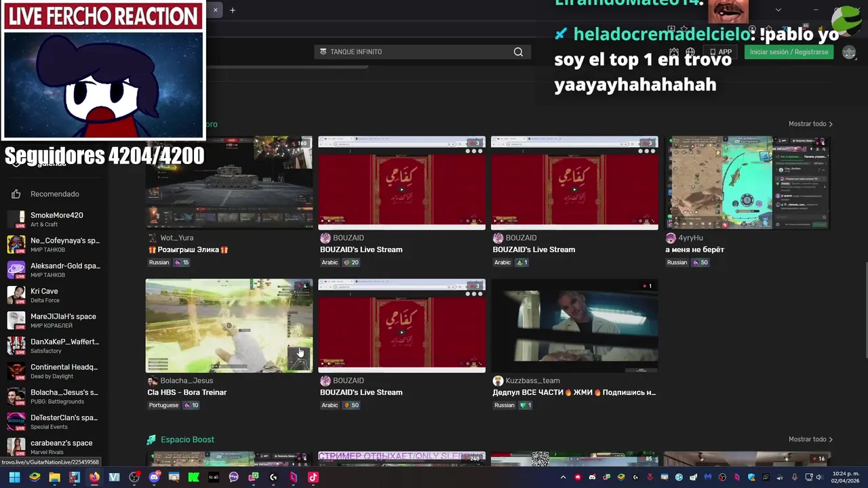Click Arabic tag next to level 20
This screenshot has height=488, width=868.
(x=330, y=263)
